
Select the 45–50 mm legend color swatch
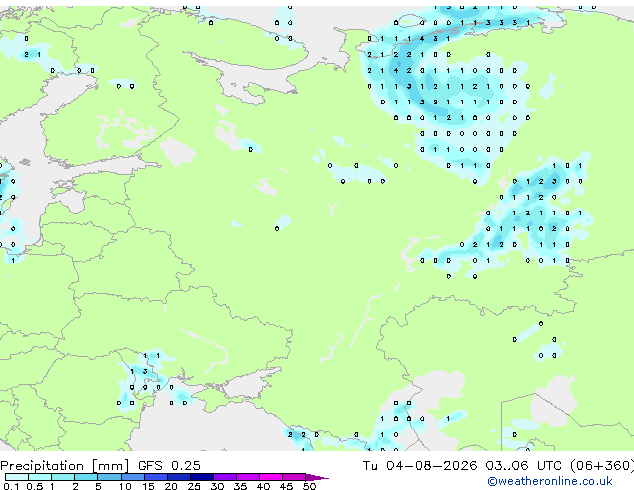[x=294, y=477]
